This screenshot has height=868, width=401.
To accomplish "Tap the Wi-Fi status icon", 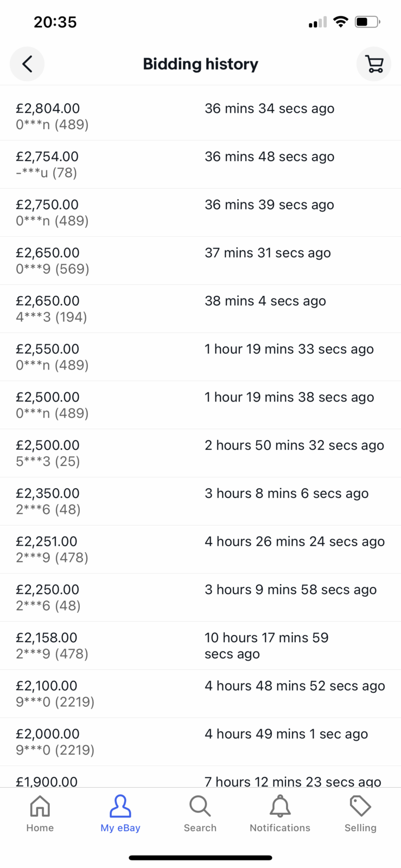I will [x=341, y=22].
